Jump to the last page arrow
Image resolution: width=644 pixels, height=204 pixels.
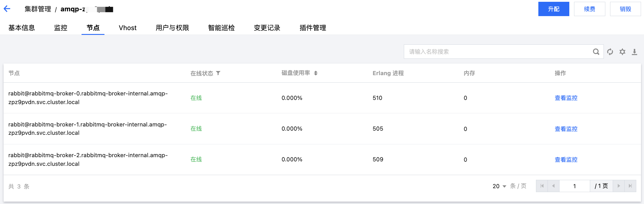pyautogui.click(x=630, y=186)
